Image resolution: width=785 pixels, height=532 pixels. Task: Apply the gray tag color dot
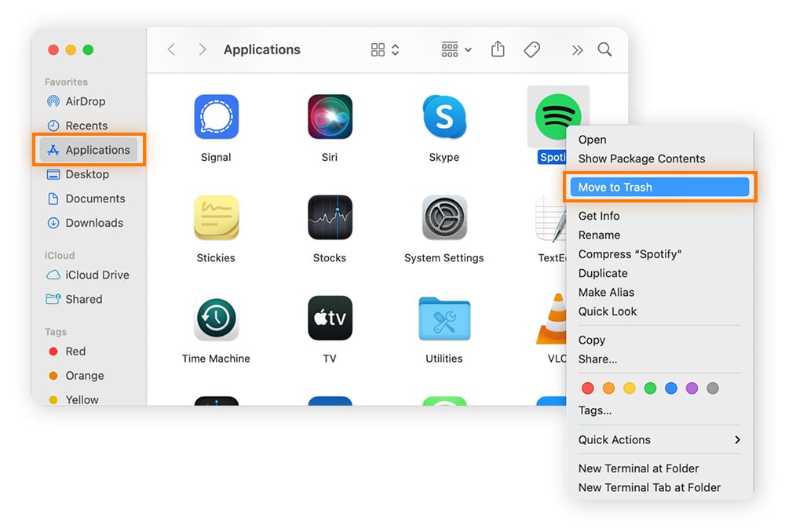[713, 388]
